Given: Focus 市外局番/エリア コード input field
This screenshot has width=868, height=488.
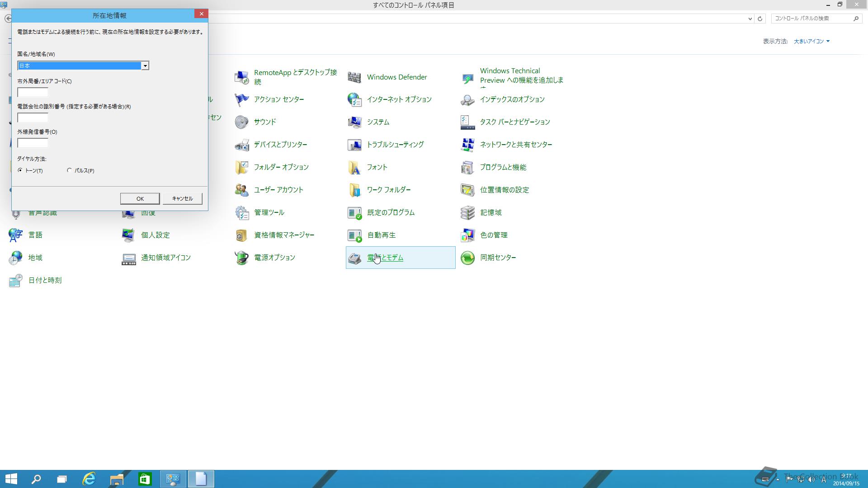Looking at the screenshot, I should [33, 92].
